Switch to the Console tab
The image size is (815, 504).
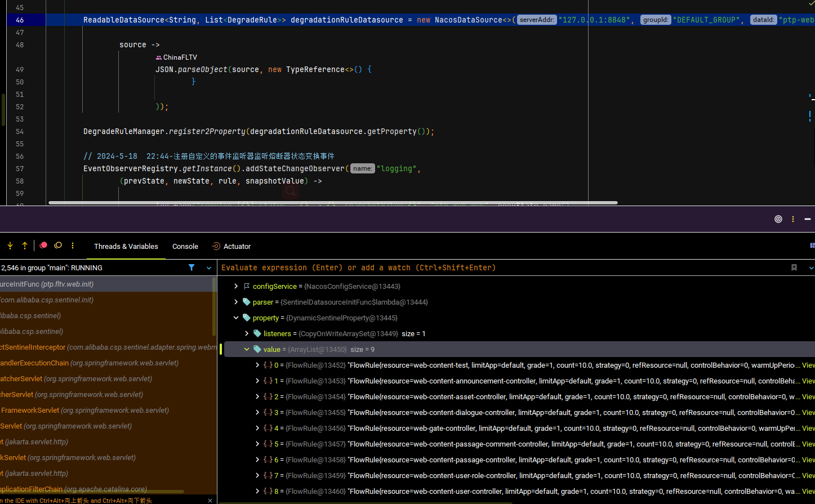[x=185, y=246]
